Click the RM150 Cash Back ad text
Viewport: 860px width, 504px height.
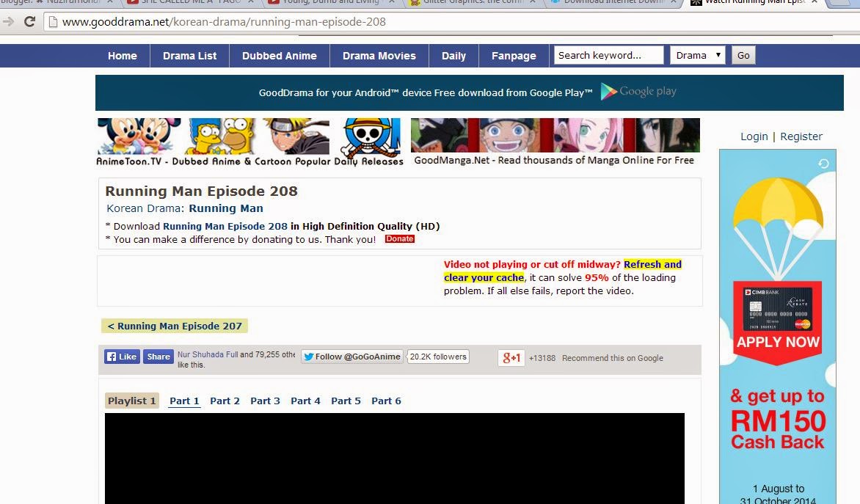(x=778, y=431)
